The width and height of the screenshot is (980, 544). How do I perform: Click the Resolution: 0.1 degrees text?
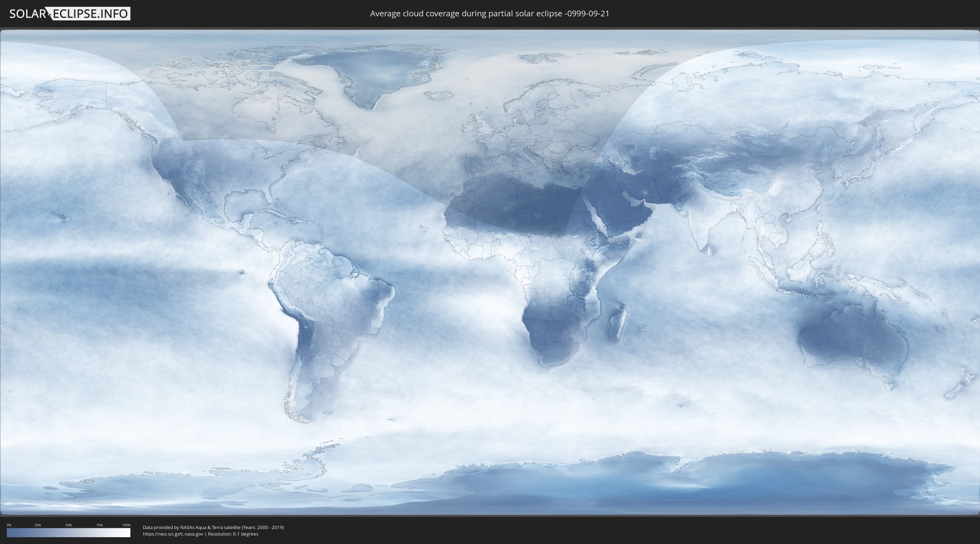coord(233,534)
